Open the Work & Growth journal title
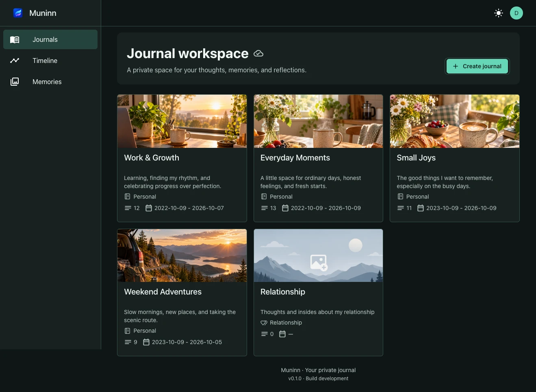 point(152,158)
